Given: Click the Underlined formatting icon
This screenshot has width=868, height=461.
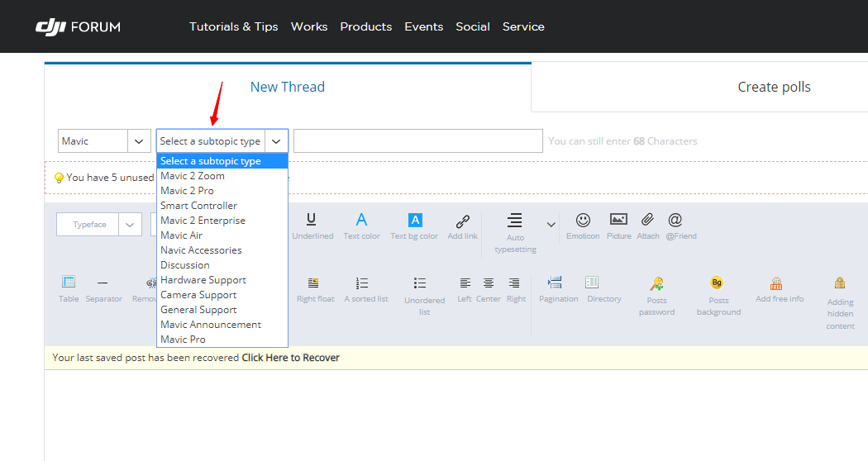Looking at the screenshot, I should 311,220.
